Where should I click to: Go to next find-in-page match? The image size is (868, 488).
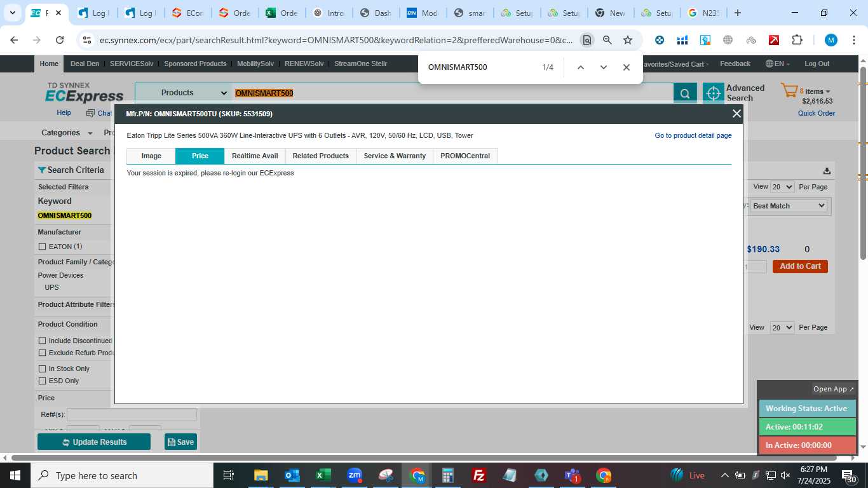(604, 67)
